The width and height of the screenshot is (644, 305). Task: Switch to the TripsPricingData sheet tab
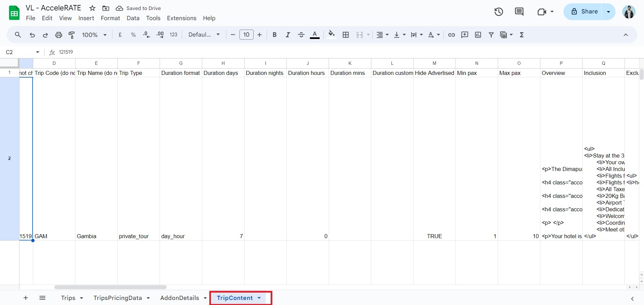tap(117, 298)
